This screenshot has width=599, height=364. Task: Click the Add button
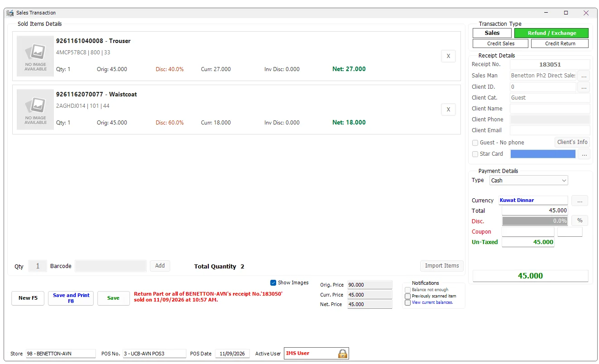tap(160, 266)
